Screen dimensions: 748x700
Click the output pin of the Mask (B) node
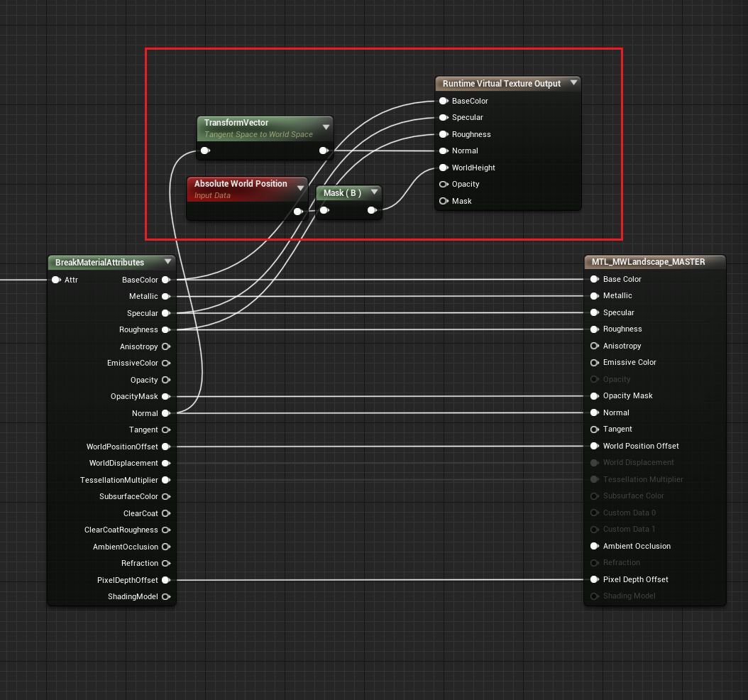[372, 210]
